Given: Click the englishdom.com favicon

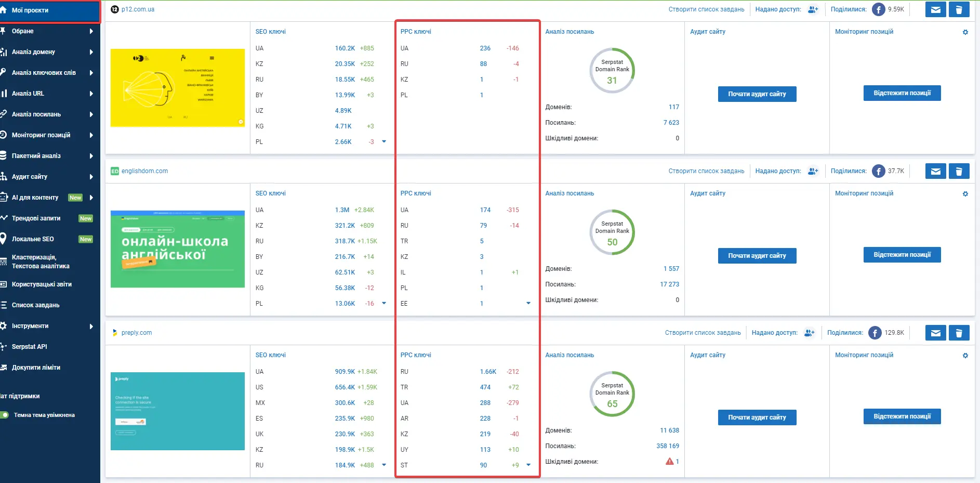Looking at the screenshot, I should point(115,171).
